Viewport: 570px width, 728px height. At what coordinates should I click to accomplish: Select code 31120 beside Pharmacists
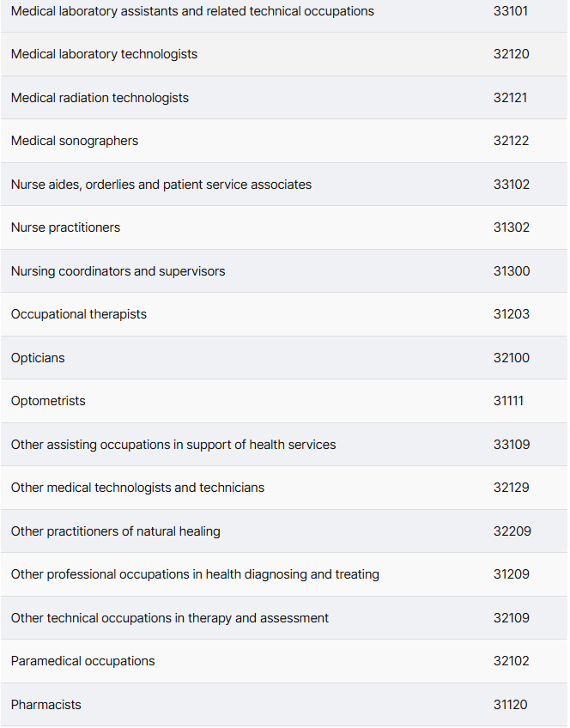coord(511,704)
